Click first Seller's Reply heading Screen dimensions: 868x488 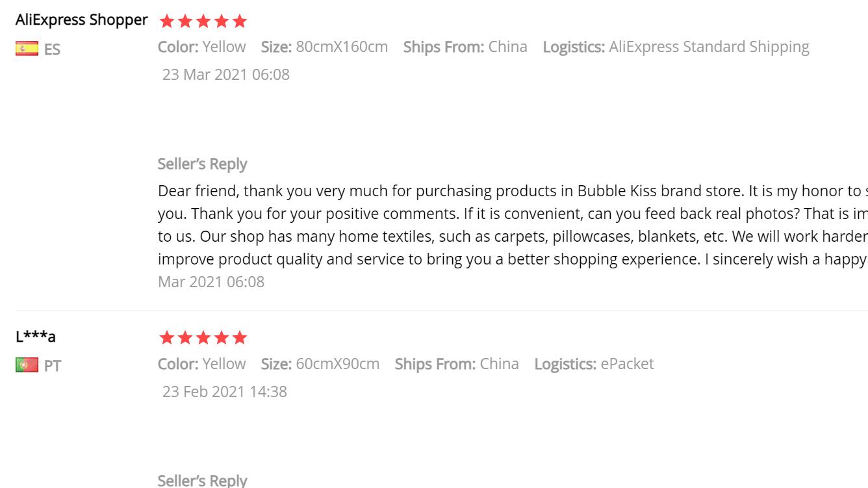point(203,164)
